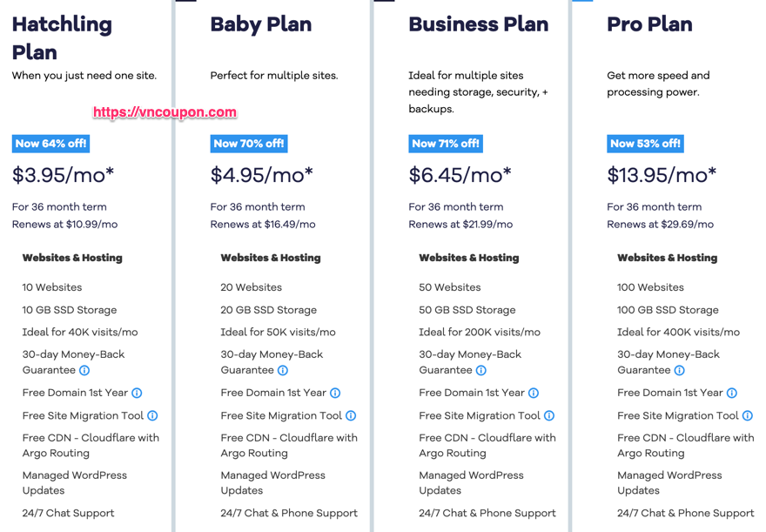Click the vncoupon.com watermark link
Viewport: 766px width, 532px height.
point(165,112)
